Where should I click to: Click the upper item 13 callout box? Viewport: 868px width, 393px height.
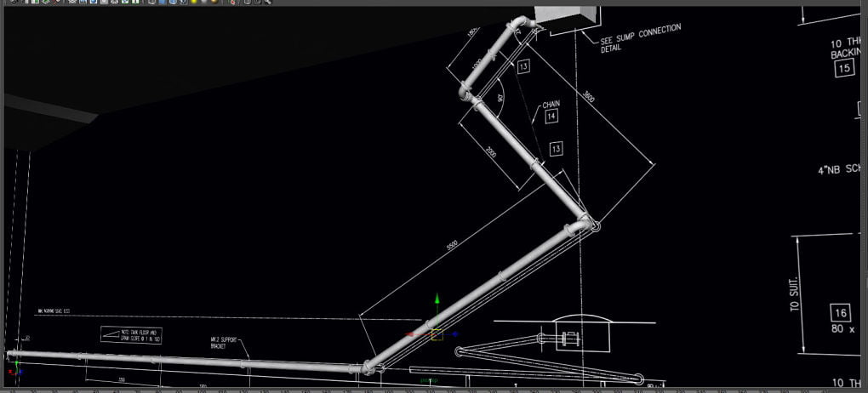pyautogui.click(x=523, y=66)
